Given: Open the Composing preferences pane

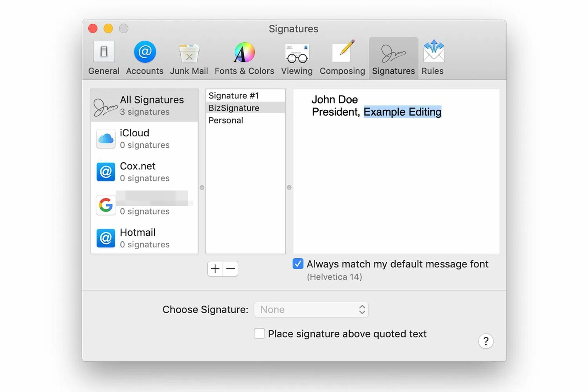Looking at the screenshot, I should click(x=342, y=58).
